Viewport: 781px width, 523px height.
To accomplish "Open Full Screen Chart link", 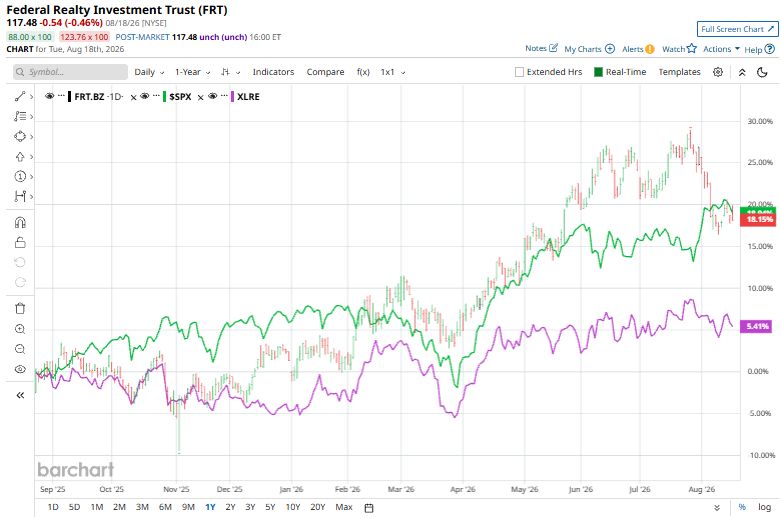I will click(737, 29).
